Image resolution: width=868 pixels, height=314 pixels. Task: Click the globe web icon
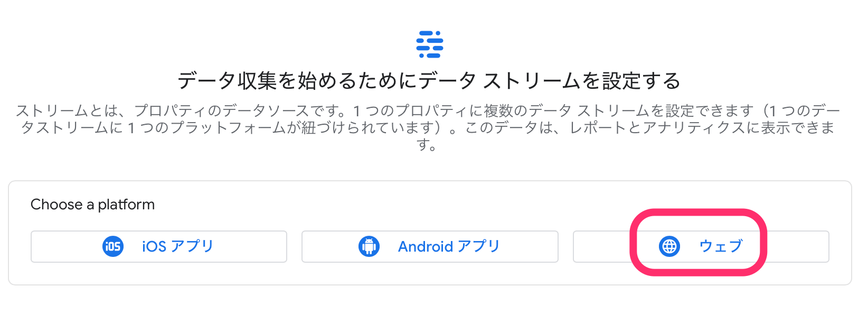pos(669,246)
